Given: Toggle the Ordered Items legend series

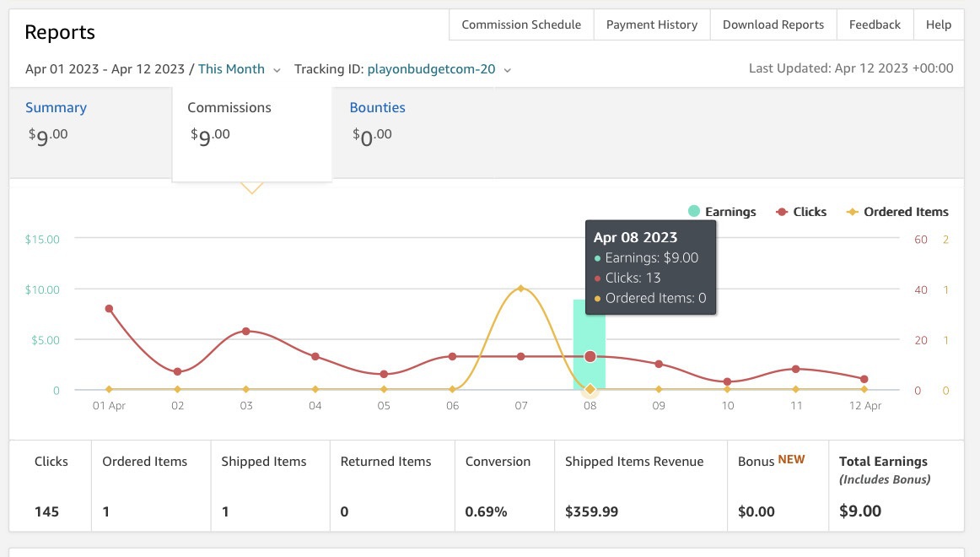Looking at the screenshot, I should coord(897,211).
